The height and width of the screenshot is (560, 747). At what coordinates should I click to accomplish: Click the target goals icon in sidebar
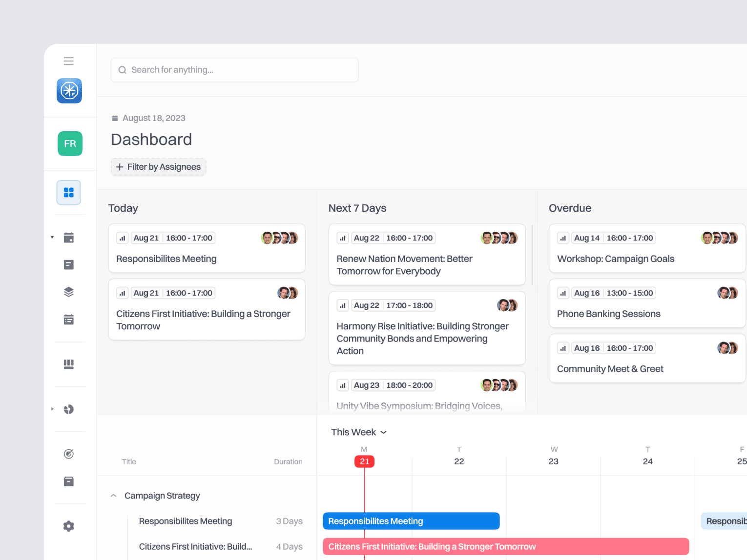(x=69, y=454)
